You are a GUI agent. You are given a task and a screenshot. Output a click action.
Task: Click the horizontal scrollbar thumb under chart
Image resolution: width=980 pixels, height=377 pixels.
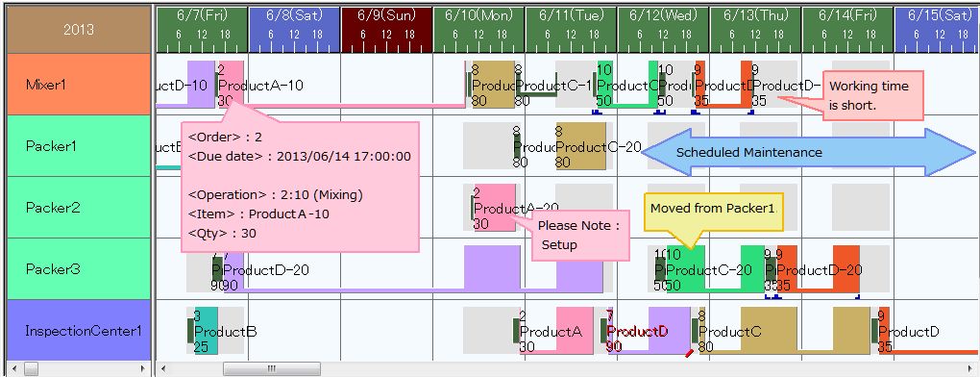(272, 369)
